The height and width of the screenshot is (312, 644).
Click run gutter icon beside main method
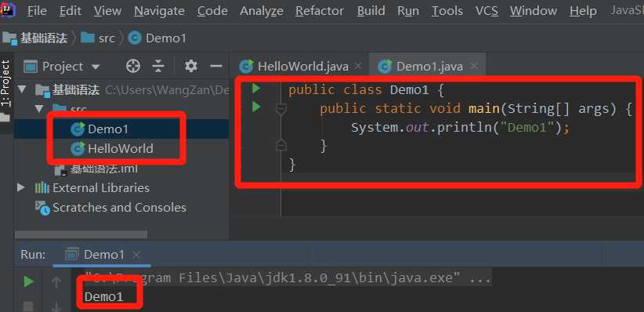(x=256, y=107)
